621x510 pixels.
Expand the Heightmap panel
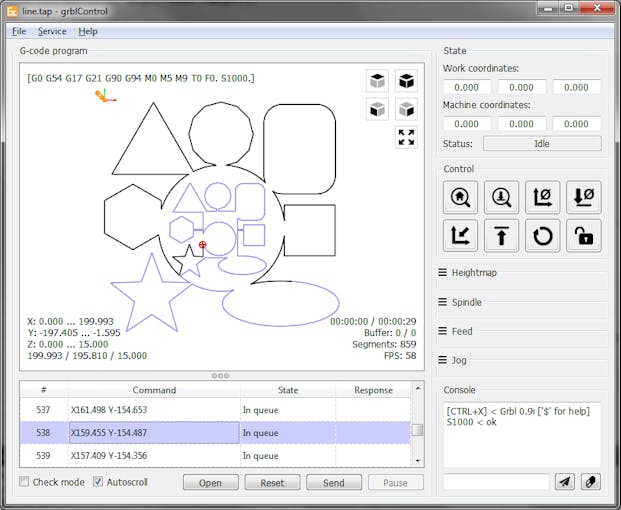(474, 273)
